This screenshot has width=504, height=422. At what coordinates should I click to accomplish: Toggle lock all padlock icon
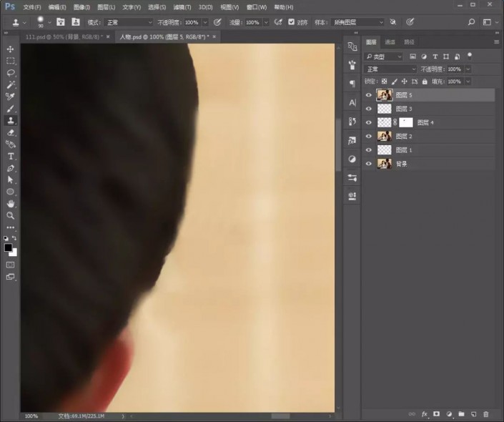425,82
